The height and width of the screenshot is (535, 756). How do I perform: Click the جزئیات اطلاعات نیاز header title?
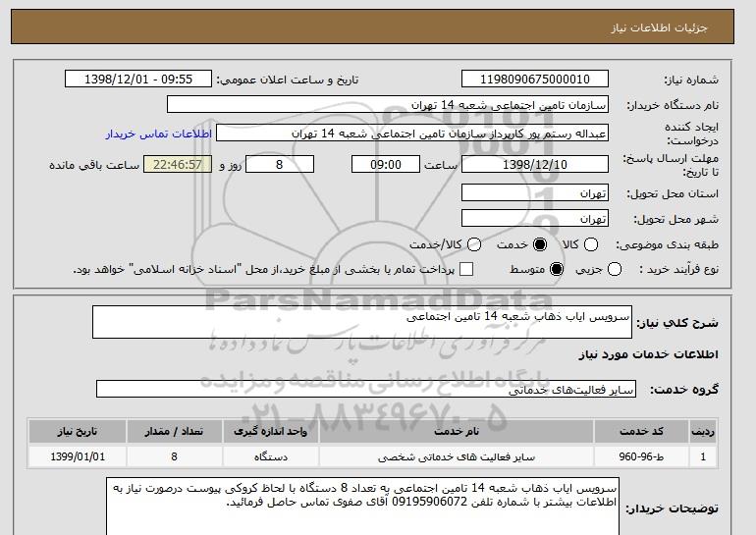tap(659, 27)
